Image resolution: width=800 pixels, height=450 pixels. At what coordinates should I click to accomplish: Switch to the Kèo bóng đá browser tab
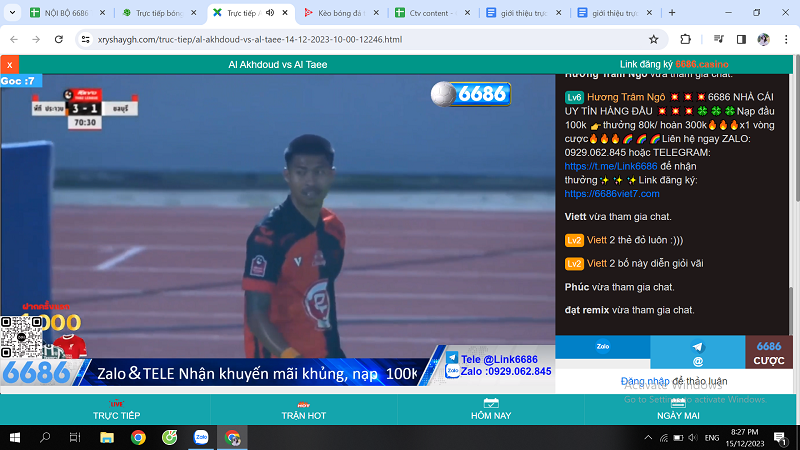(x=345, y=13)
